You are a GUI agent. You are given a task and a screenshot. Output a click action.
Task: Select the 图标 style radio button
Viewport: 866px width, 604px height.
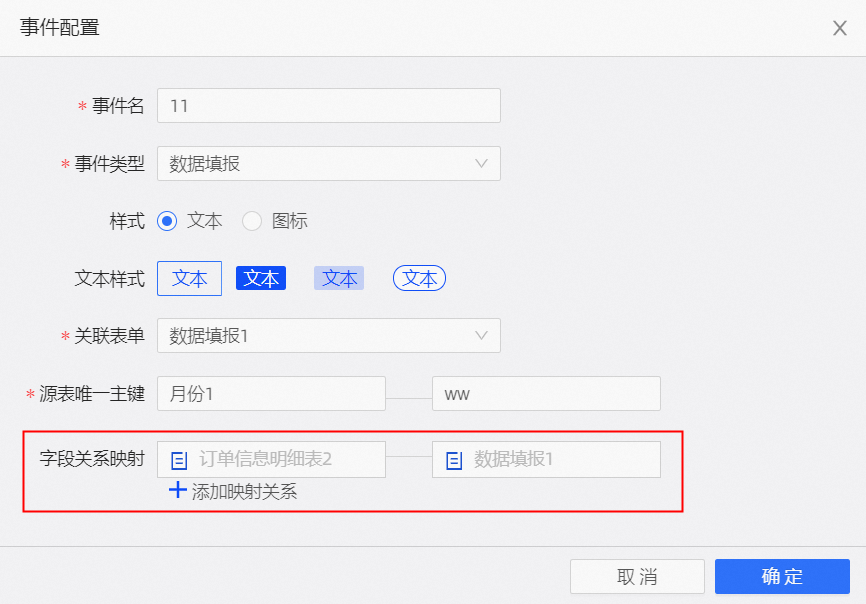(x=252, y=221)
